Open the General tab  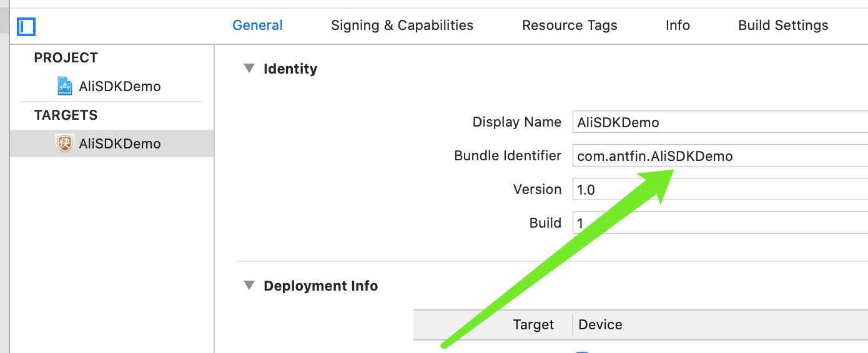tap(257, 25)
